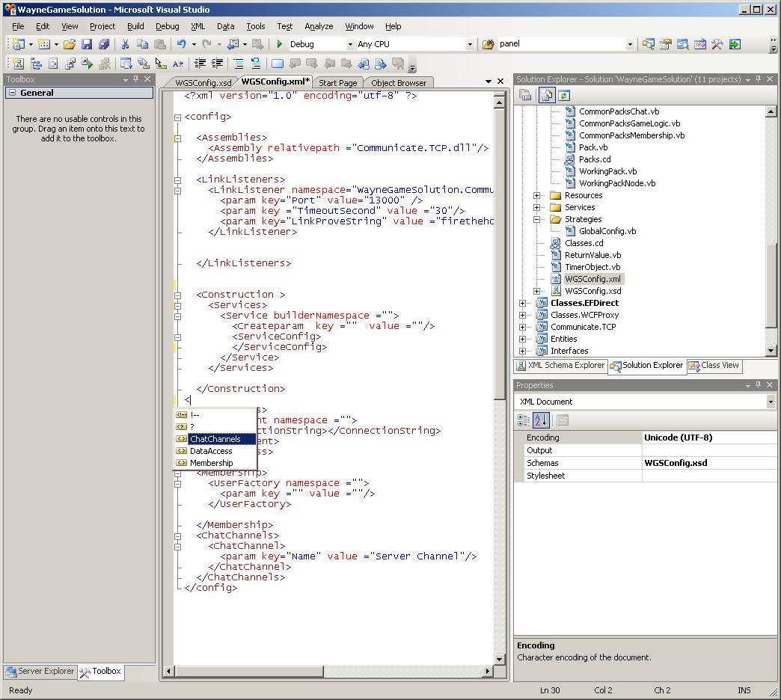Screen dimensions: 781x700
Task: Switch Properties to Categorized view icon
Action: pyautogui.click(x=524, y=420)
